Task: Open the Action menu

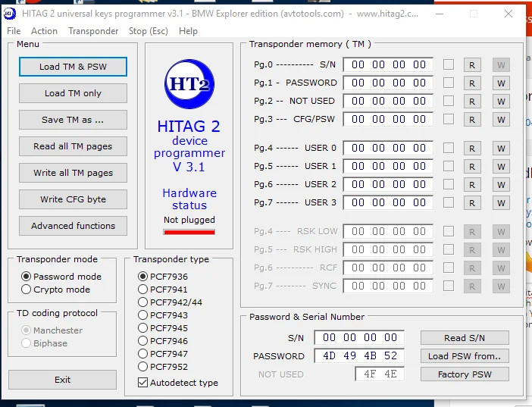Action: click(x=44, y=31)
